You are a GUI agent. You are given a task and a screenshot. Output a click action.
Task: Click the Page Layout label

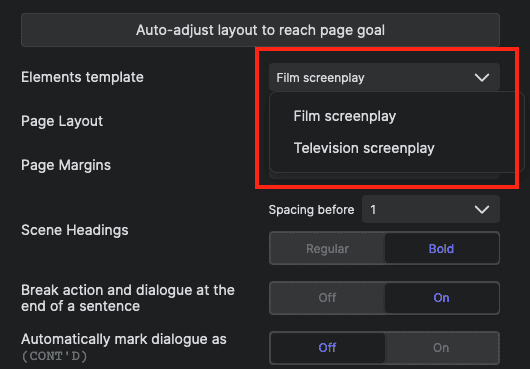[62, 121]
